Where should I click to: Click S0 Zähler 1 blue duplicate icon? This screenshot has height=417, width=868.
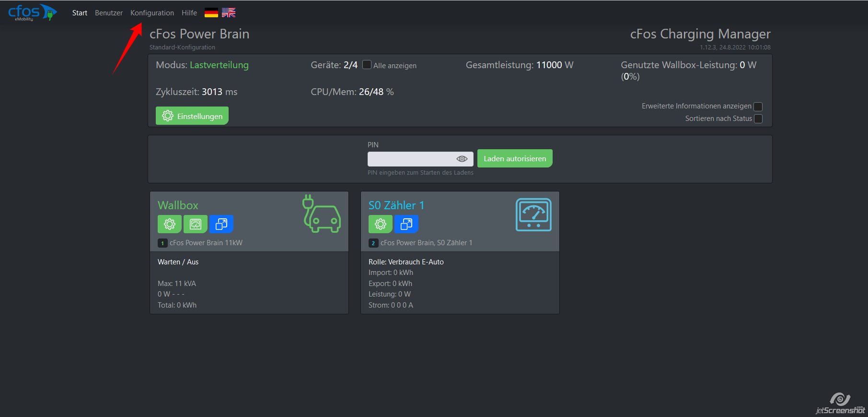pos(406,224)
